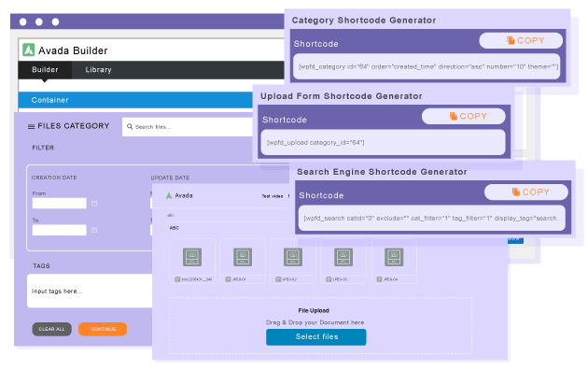
Task: Click the wpfd_search shortcode field
Action: [x=431, y=218]
